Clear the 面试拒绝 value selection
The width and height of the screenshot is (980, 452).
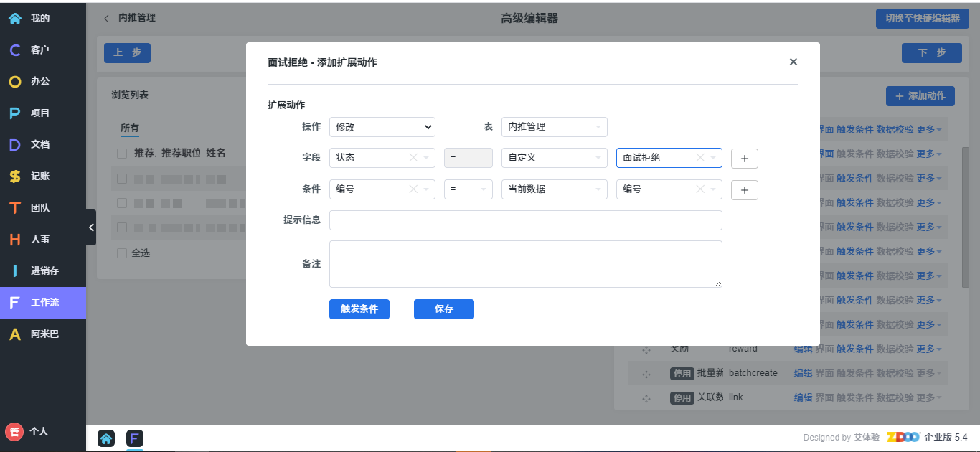tap(700, 158)
